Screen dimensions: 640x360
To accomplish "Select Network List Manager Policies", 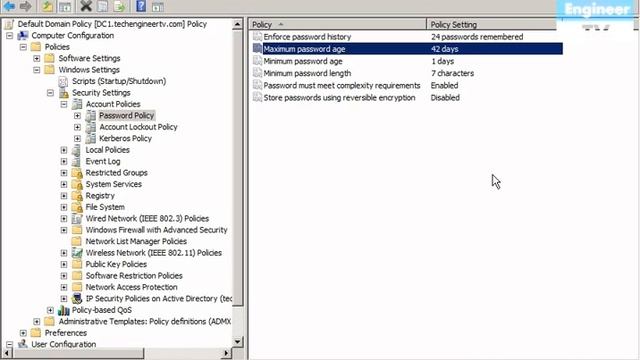I will pyautogui.click(x=136, y=241).
